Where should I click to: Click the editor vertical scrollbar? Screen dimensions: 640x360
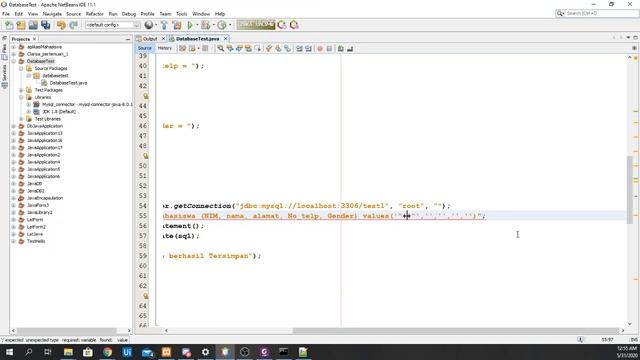coord(630,191)
